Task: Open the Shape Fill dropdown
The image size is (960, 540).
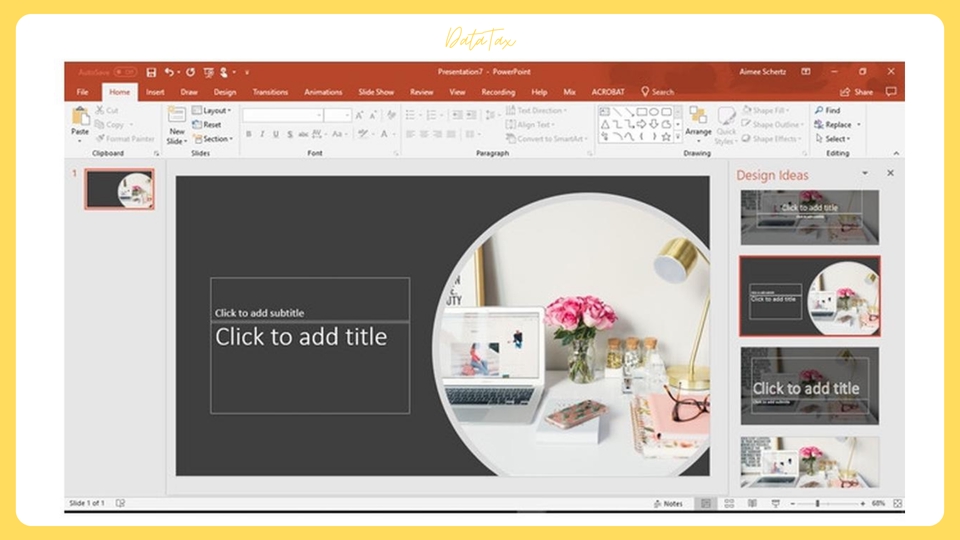Action: click(765, 110)
